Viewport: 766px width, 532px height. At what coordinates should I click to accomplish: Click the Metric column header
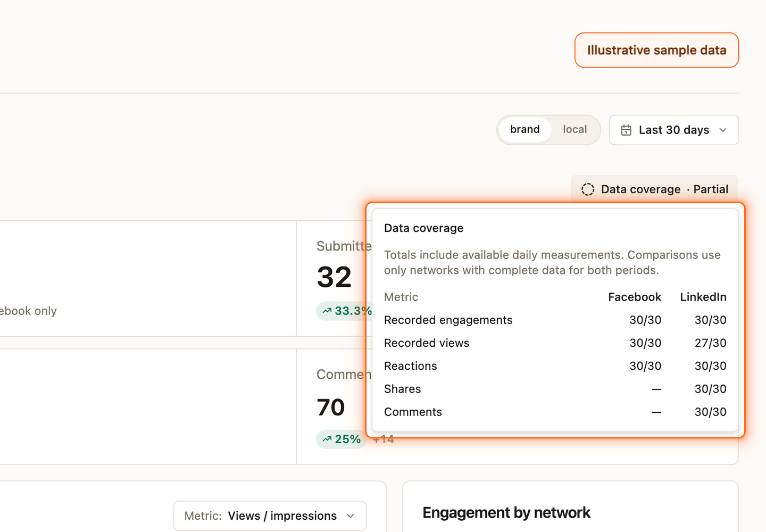pyautogui.click(x=401, y=297)
